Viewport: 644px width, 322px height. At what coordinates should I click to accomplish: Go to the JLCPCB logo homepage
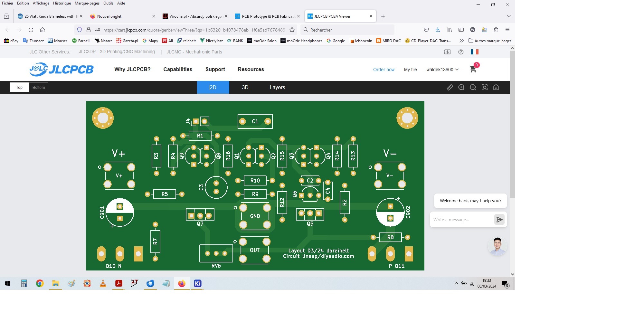61,69
